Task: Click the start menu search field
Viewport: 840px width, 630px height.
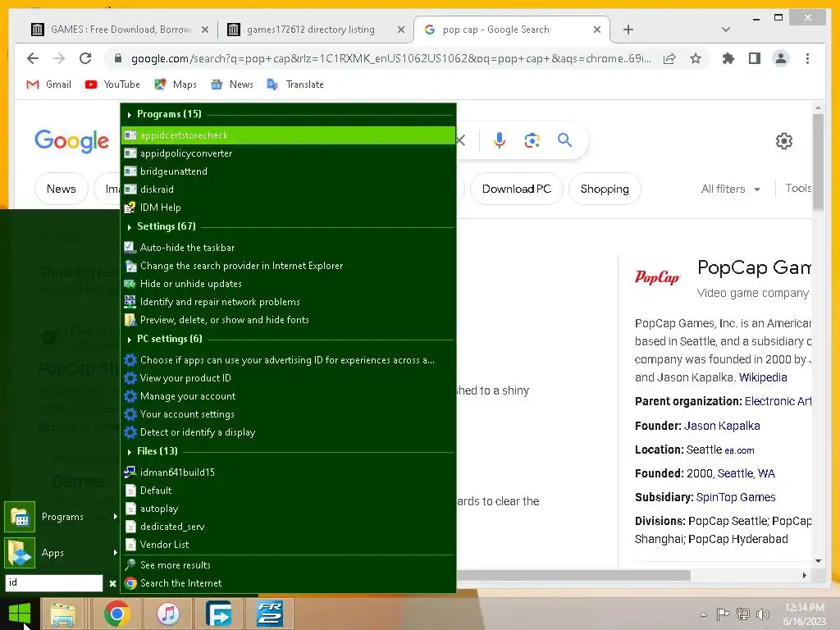Action: coord(53,583)
